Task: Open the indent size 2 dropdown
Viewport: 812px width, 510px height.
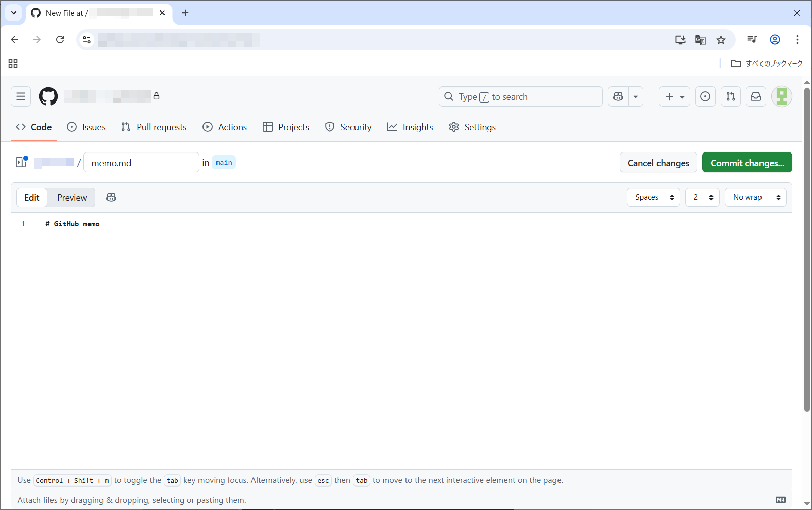Action: pyautogui.click(x=702, y=197)
